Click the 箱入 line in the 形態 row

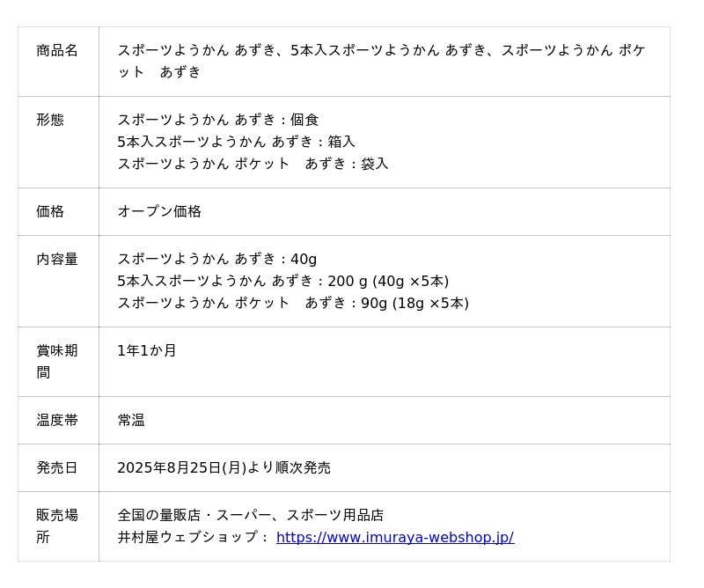pos(236,142)
